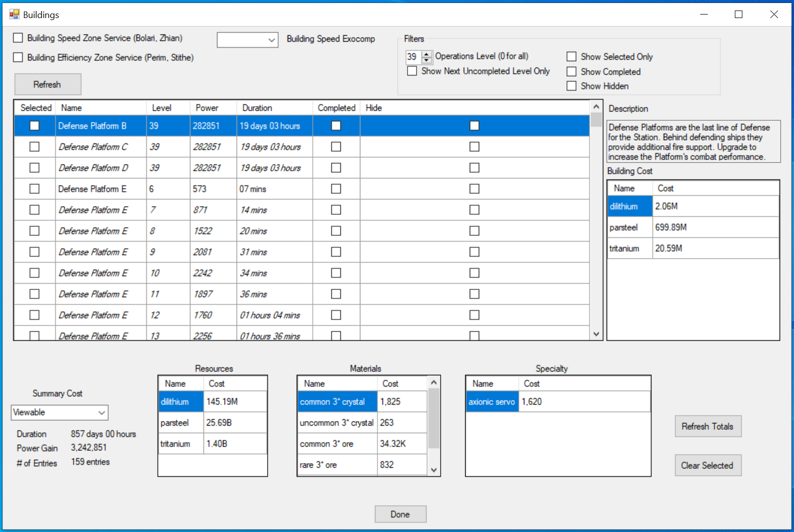Image resolution: width=794 pixels, height=532 pixels.
Task: Expand the Summary Cost Viewable dropdown
Action: [x=102, y=413]
